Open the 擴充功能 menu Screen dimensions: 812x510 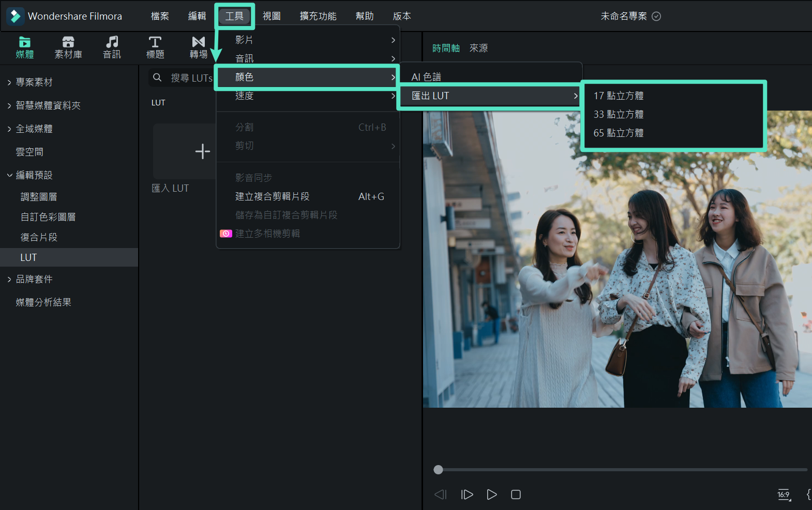(x=318, y=16)
